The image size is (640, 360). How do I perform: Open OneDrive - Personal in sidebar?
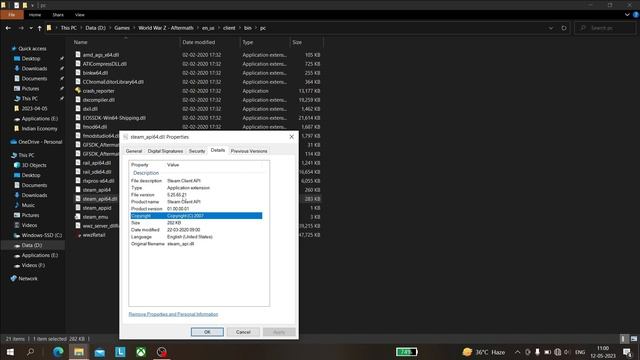point(36,142)
